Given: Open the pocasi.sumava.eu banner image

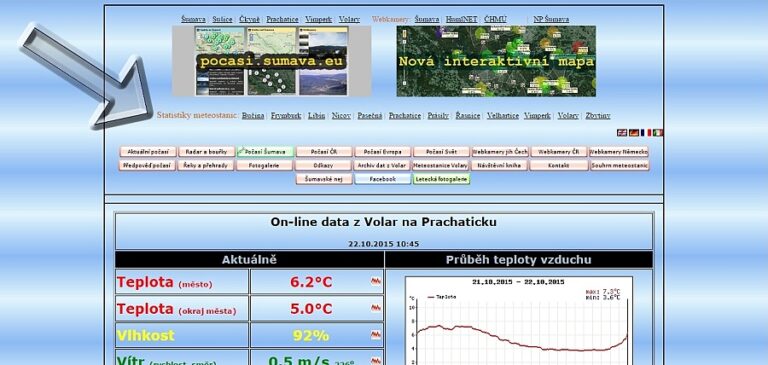Looking at the screenshot, I should click(272, 61).
